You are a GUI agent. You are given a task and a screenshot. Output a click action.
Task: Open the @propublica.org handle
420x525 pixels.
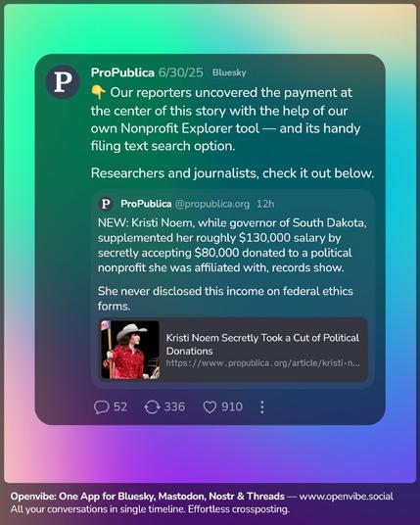click(212, 204)
